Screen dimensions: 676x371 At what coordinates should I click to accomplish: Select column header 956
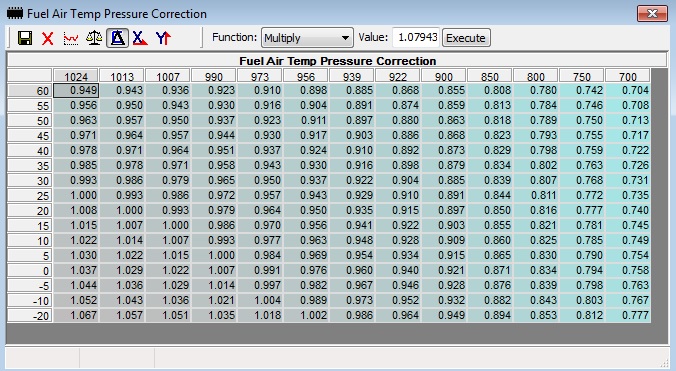(x=306, y=76)
